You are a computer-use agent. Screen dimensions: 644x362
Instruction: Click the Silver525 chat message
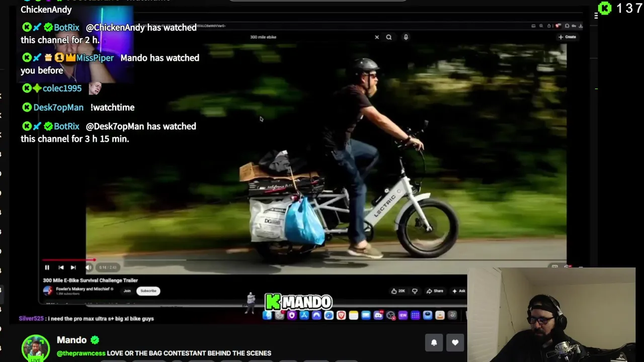87,318
